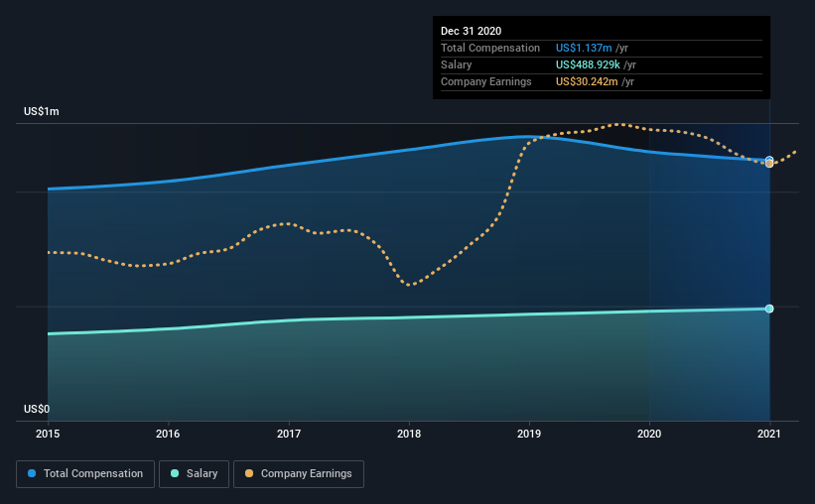
Task: Toggle the Salary legend button
Action: 194,474
